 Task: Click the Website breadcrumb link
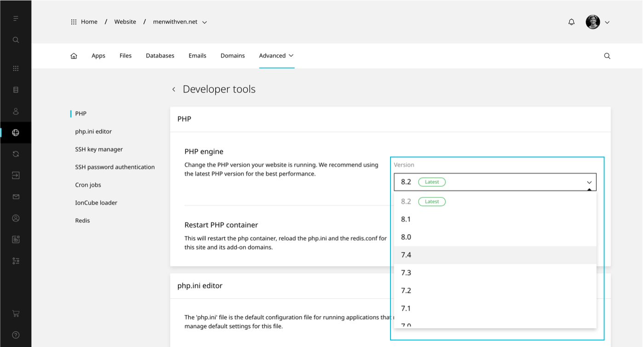pyautogui.click(x=125, y=22)
